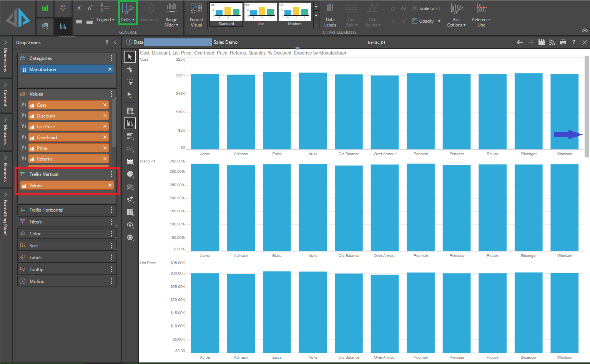Click the Format Visual icon
Screen dimensions: 590x364
(196, 15)
